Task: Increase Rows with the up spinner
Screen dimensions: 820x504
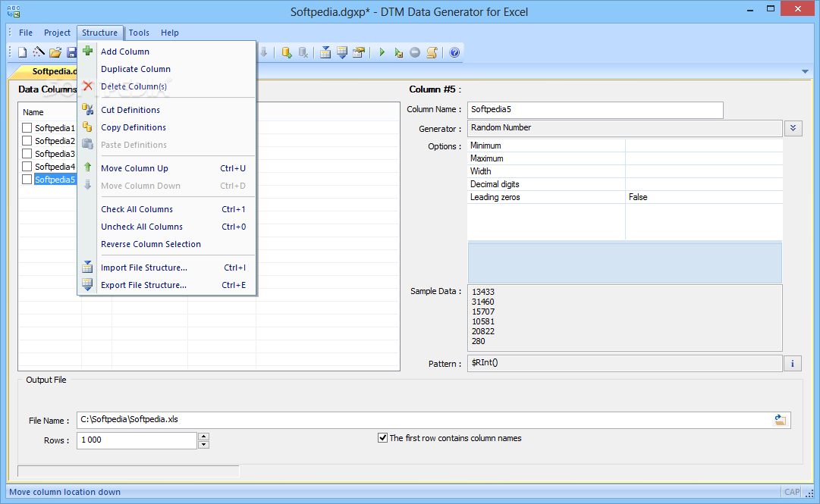Action: (204, 436)
